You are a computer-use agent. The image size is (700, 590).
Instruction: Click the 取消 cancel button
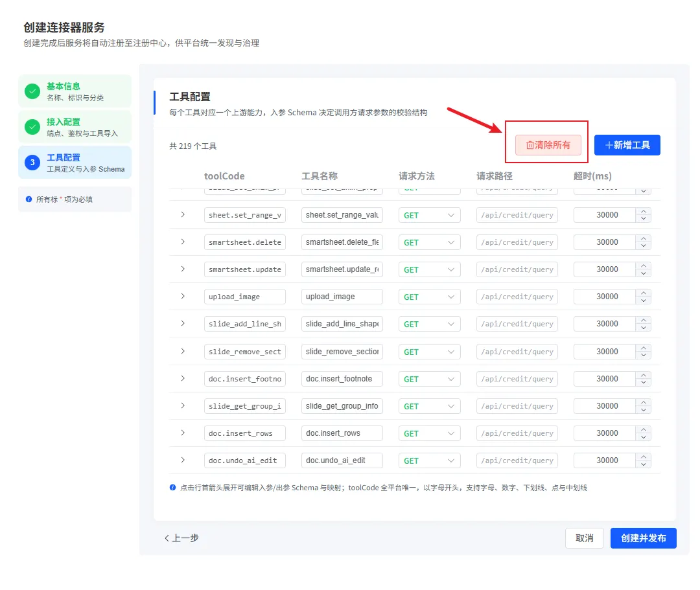585,538
